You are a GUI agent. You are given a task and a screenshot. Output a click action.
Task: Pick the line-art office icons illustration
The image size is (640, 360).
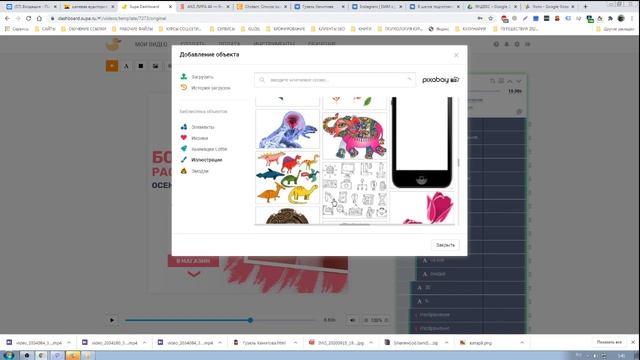click(355, 189)
